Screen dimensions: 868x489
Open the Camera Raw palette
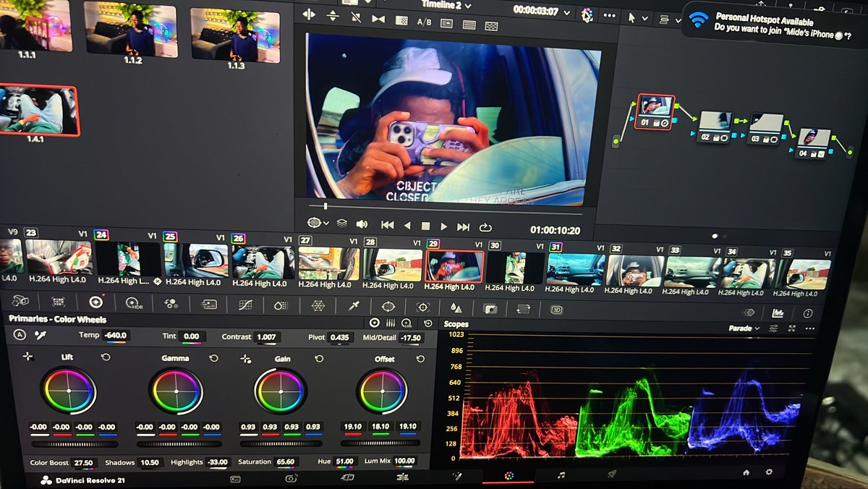tap(20, 299)
